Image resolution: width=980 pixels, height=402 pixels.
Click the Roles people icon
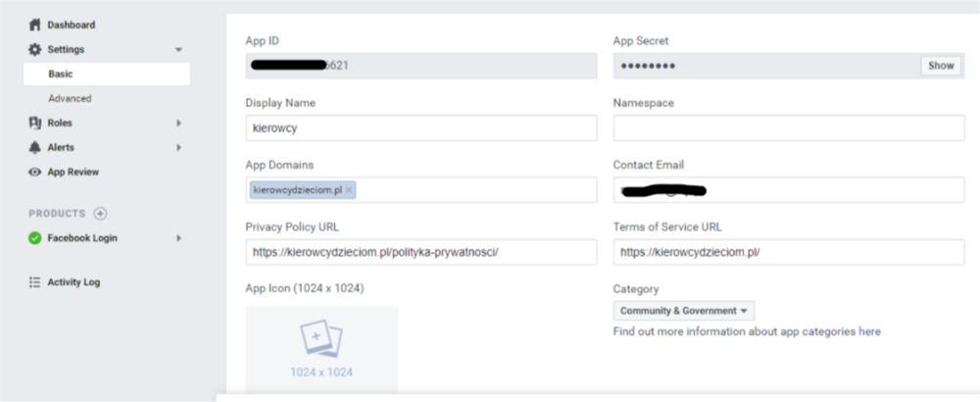click(x=35, y=123)
